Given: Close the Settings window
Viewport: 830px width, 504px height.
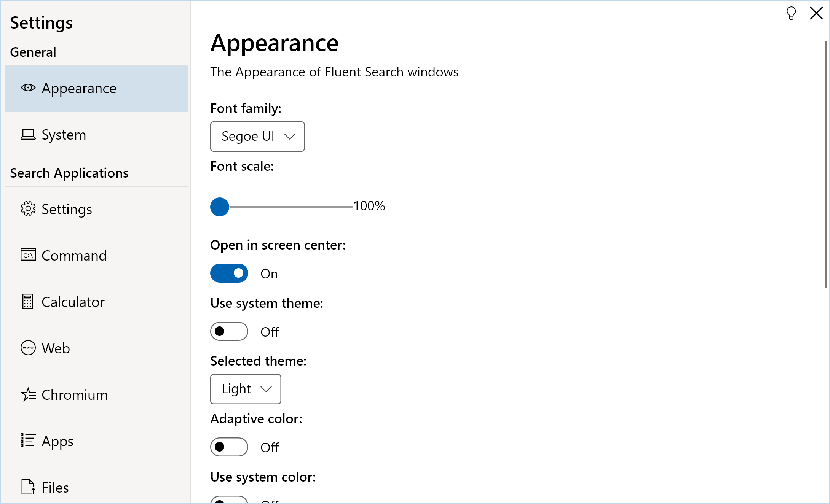Looking at the screenshot, I should click(816, 13).
